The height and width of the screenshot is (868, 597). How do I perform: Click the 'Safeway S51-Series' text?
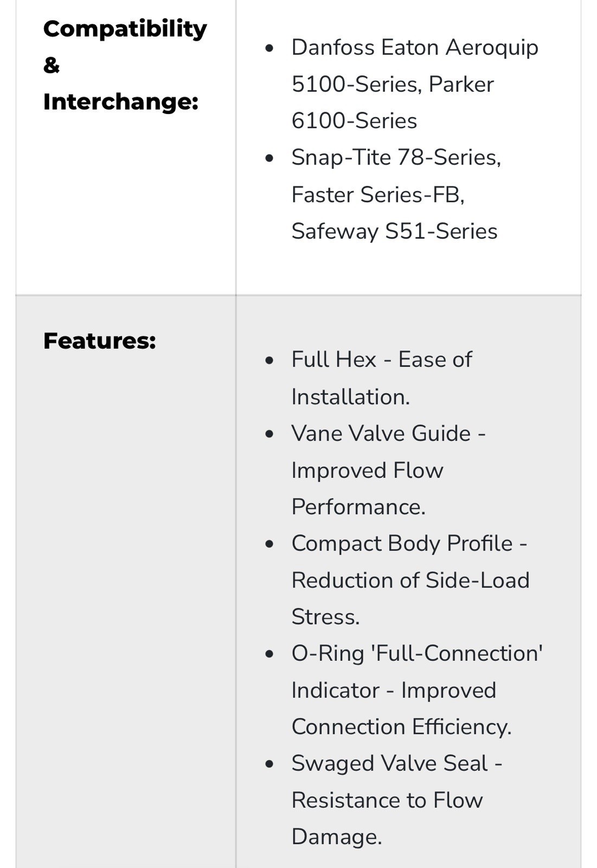click(x=394, y=231)
